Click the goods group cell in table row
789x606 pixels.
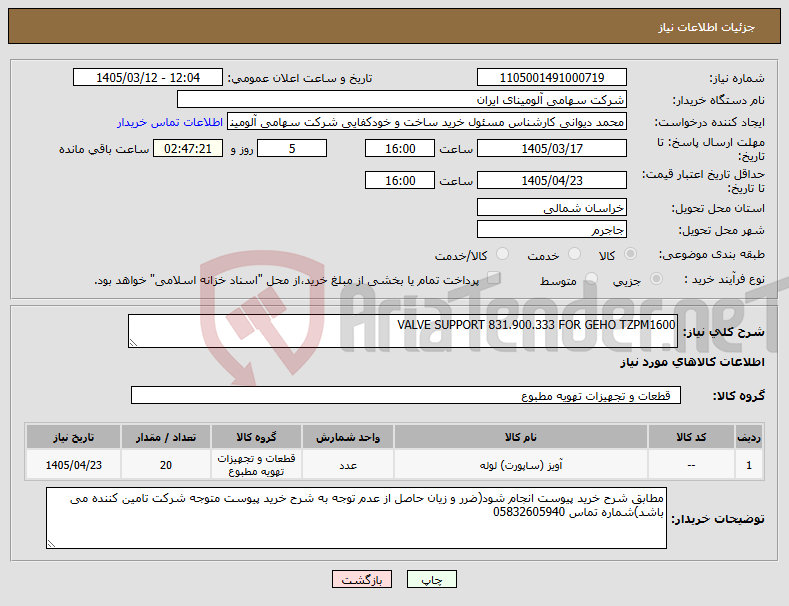[x=256, y=465]
